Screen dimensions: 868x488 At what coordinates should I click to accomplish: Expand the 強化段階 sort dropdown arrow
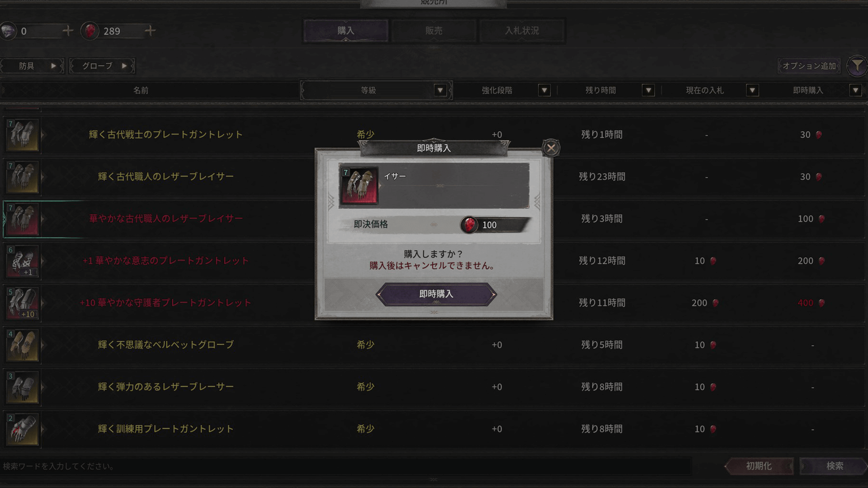[x=544, y=90]
